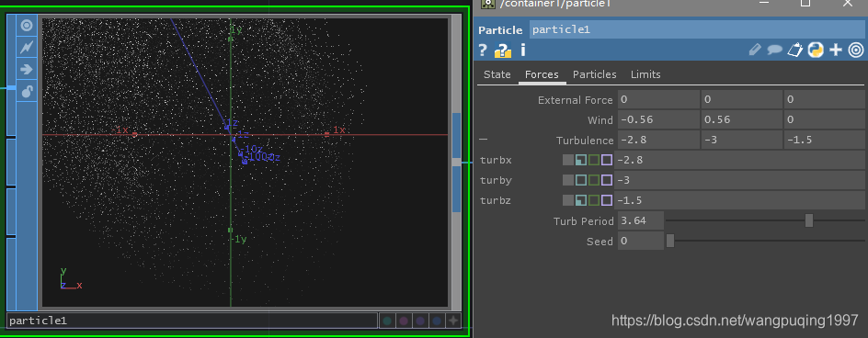Collapse the Turbulence parameter with the dash
The image size is (868, 338).
coord(483,140)
